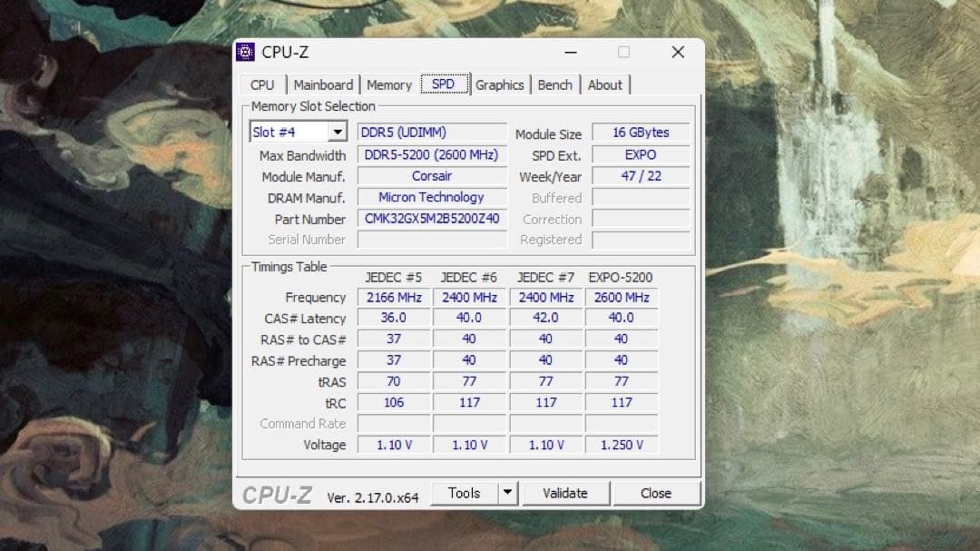980x551 pixels.
Task: Click the JEDEC #5 1.10 V voltage cell
Action: click(x=394, y=445)
